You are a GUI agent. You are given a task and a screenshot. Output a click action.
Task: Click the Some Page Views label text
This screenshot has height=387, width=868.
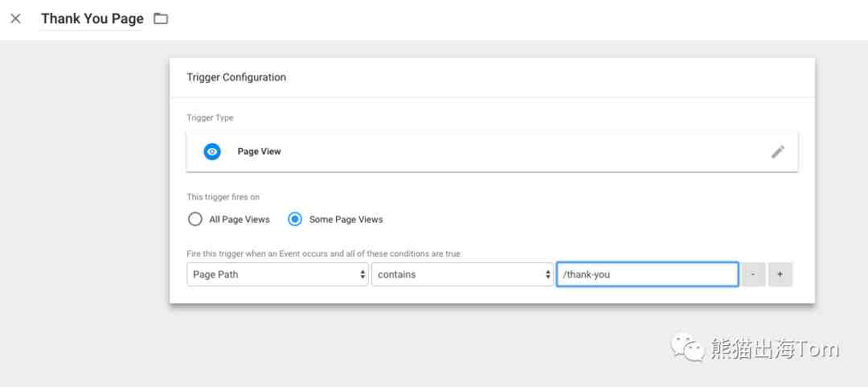click(x=346, y=220)
